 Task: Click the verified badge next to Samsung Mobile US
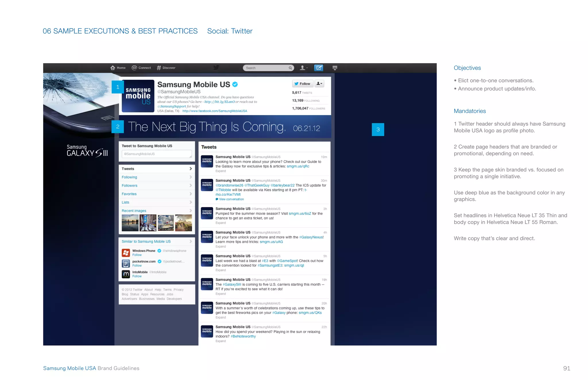(235, 84)
